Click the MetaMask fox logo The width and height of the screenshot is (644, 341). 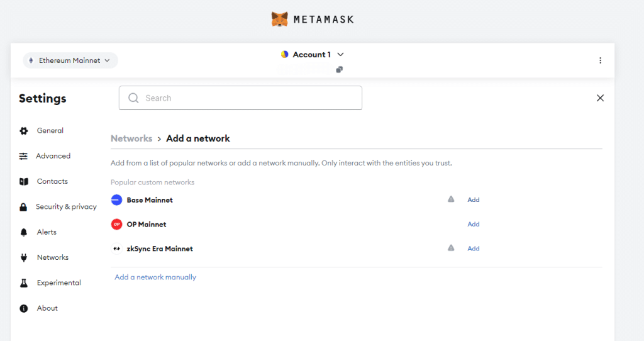point(280,20)
